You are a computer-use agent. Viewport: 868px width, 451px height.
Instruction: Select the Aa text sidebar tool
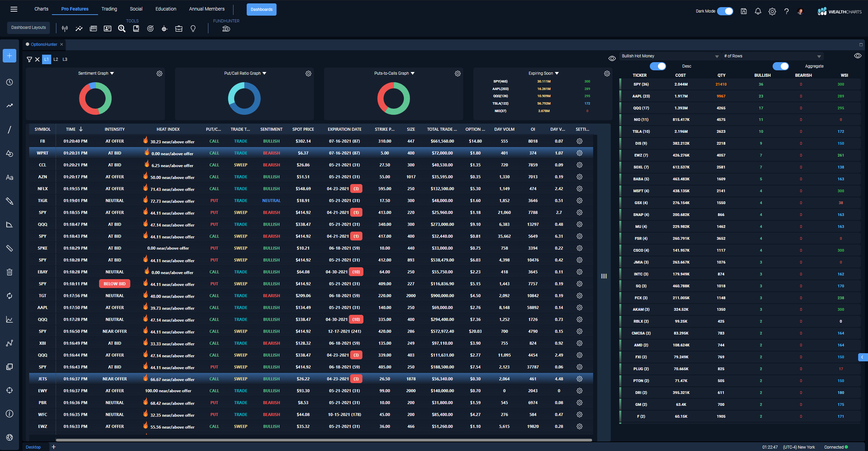10,177
